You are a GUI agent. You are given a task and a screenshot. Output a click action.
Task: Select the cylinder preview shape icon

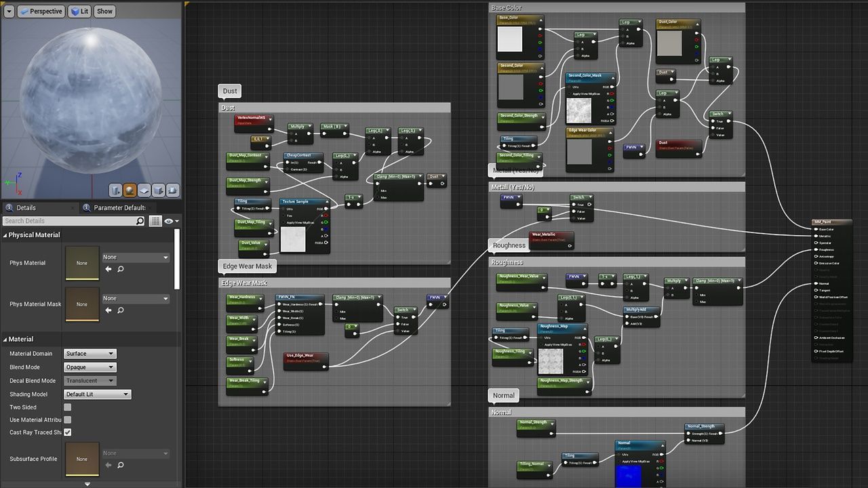tap(115, 190)
